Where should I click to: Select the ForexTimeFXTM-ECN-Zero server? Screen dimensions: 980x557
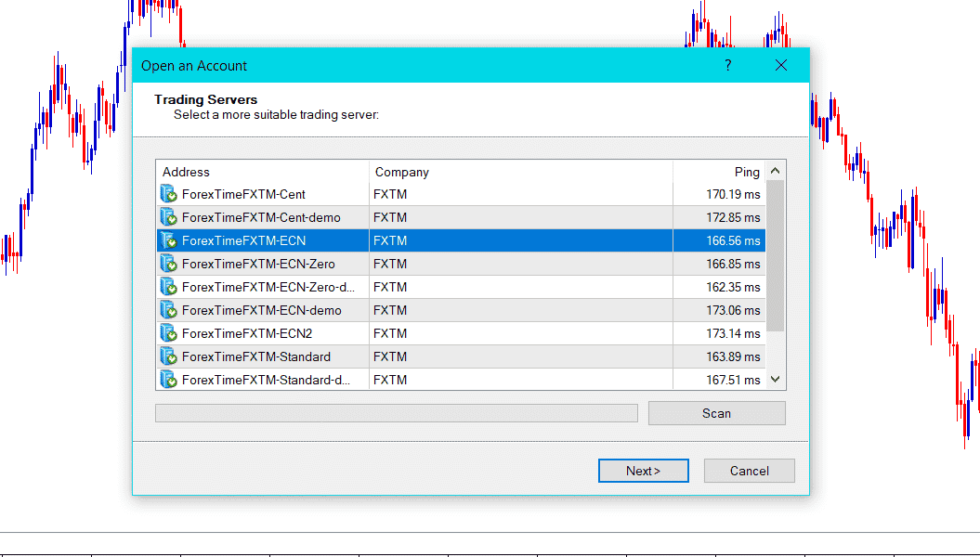point(461,264)
